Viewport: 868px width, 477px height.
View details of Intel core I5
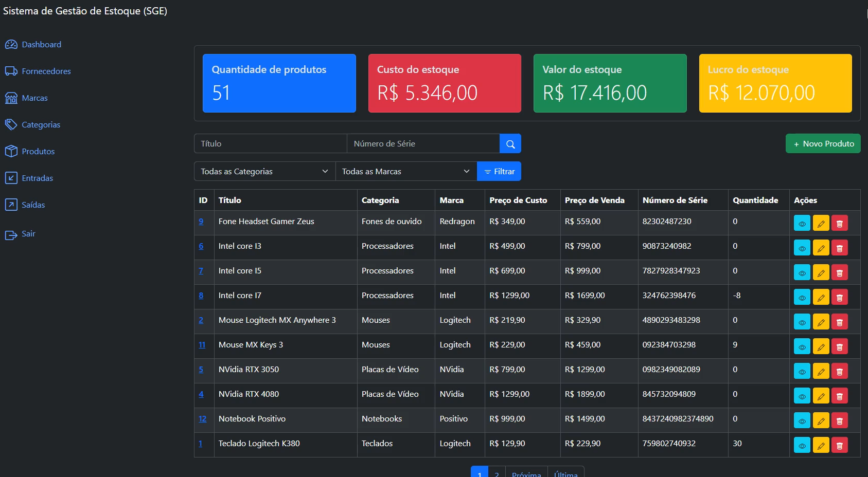tap(802, 273)
